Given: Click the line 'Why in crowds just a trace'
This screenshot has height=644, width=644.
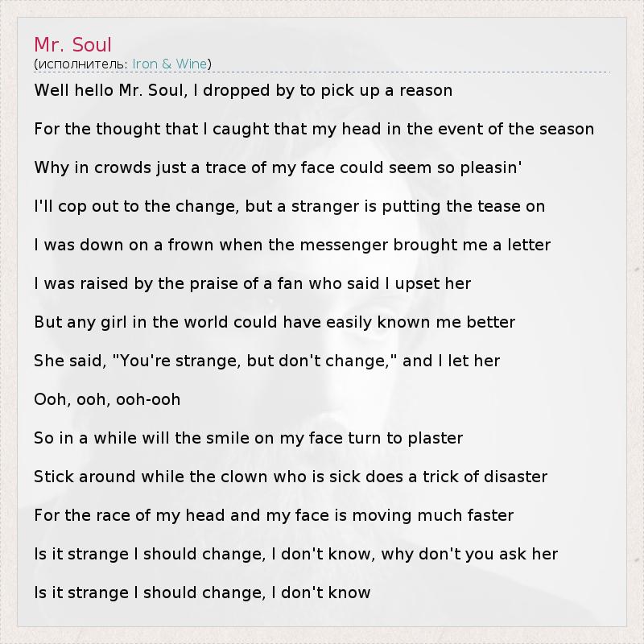Looking at the screenshot, I should (x=278, y=167).
